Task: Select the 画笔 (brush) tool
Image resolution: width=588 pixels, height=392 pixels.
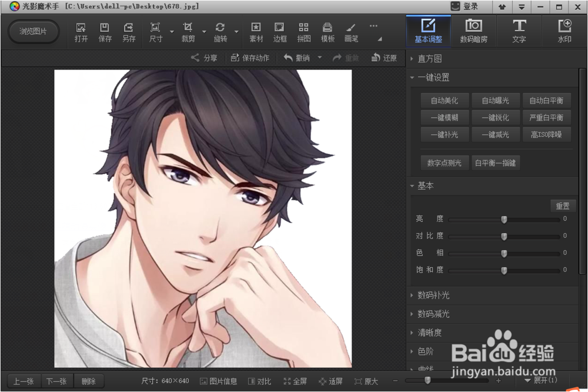Action: coord(352,32)
